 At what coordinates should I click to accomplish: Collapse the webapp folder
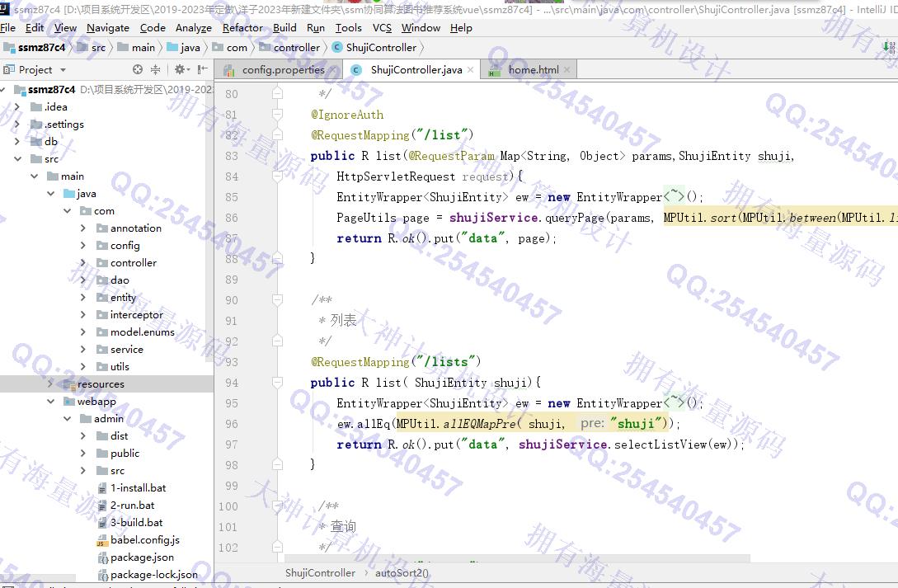tap(50, 402)
